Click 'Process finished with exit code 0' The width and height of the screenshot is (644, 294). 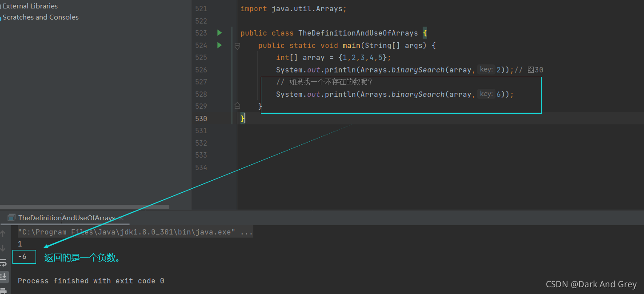[x=91, y=281]
